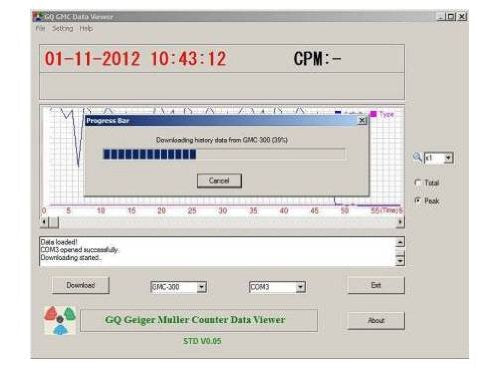500x369 pixels.
Task: Open the File menu
Action: [x=40, y=28]
